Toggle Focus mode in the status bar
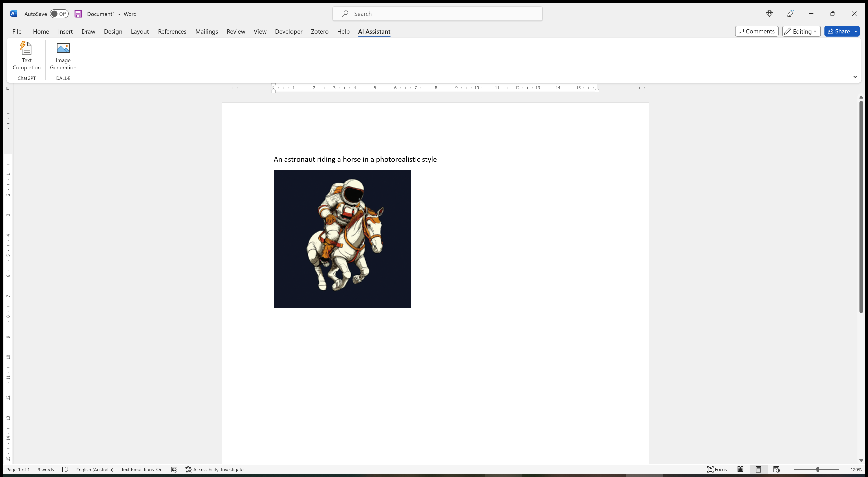868x477 pixels. (717, 469)
